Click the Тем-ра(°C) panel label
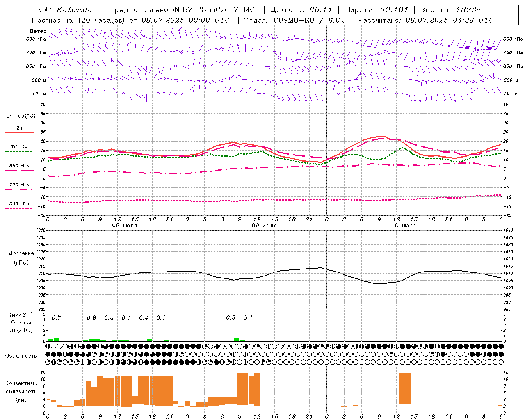Viewport: 525px width, 420px height. [19, 116]
